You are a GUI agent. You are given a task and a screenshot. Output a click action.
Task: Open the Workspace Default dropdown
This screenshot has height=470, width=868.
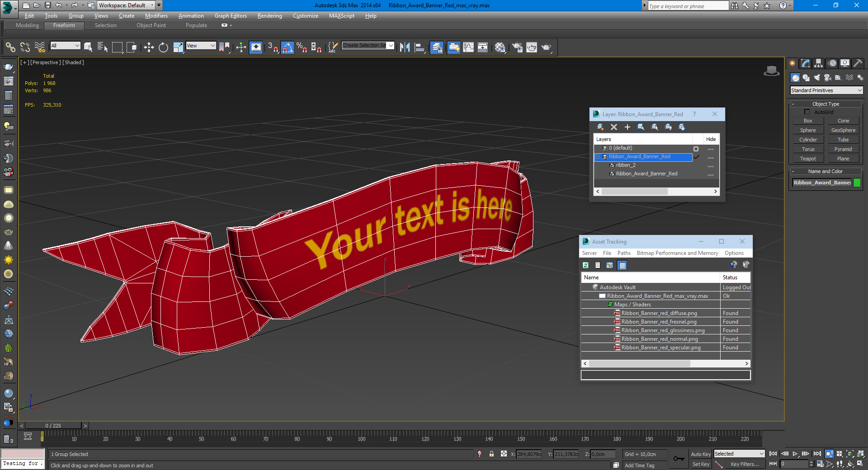click(127, 5)
